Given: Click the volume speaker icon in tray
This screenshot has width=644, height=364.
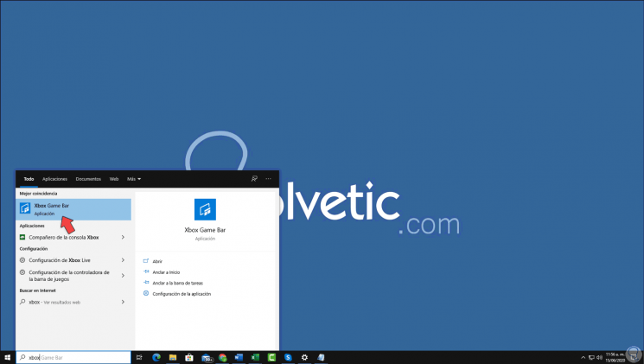Looking at the screenshot, I should coord(599,357).
